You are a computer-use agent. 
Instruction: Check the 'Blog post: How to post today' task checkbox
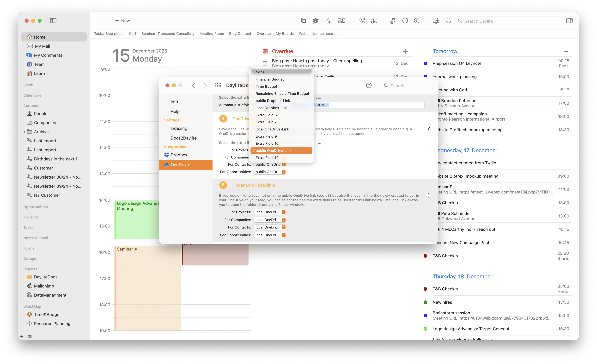click(x=265, y=63)
